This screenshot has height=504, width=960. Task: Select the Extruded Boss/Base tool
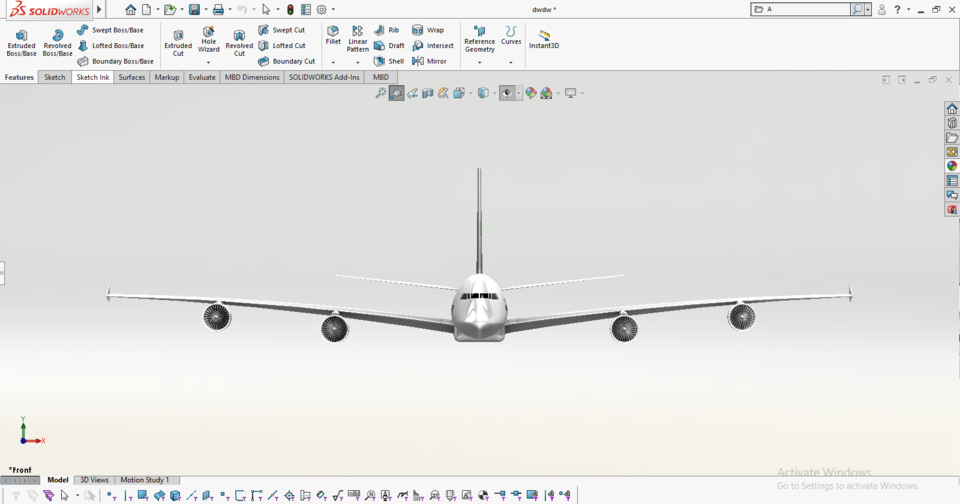tap(21, 43)
